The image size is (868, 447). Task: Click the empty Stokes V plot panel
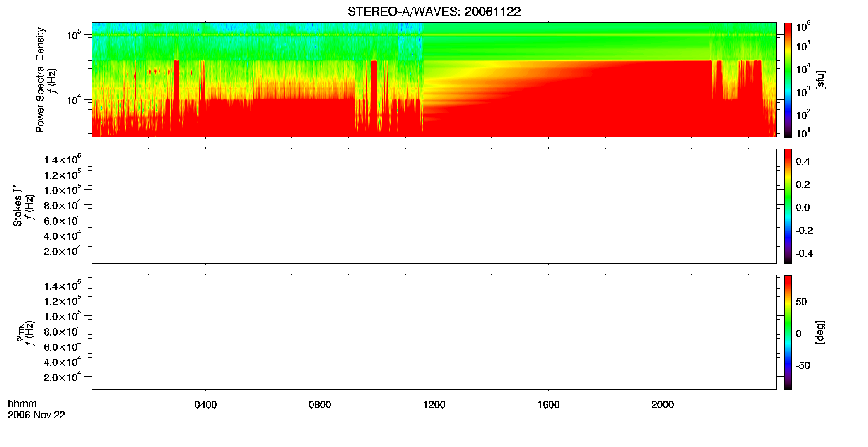pyautogui.click(x=434, y=206)
